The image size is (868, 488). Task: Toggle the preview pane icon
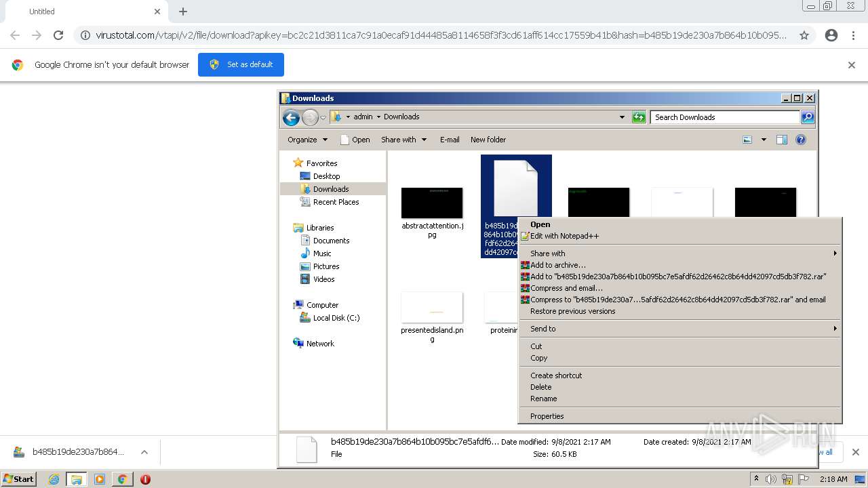click(x=782, y=140)
